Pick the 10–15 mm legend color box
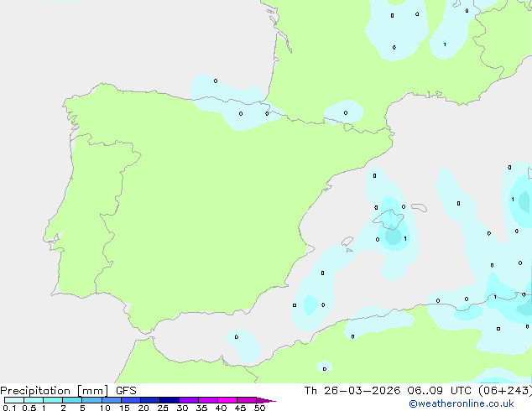Viewport: 532px width, 411px height. click(112, 400)
